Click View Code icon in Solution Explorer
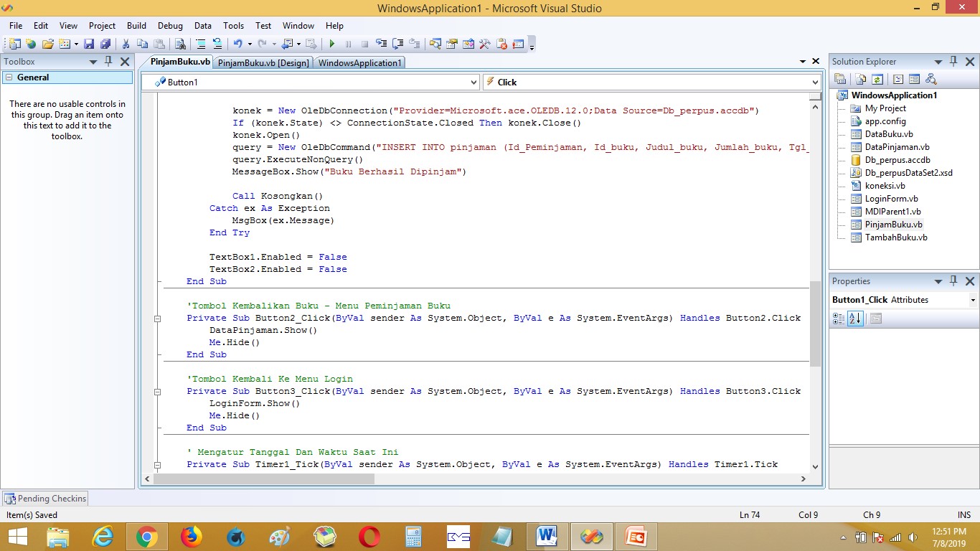The image size is (980, 551). [897, 79]
